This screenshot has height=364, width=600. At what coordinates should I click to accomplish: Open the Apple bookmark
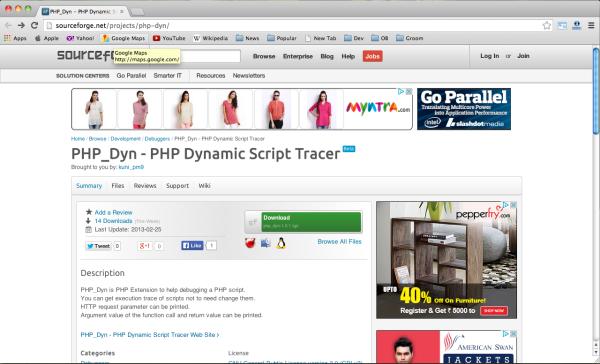tap(47, 38)
